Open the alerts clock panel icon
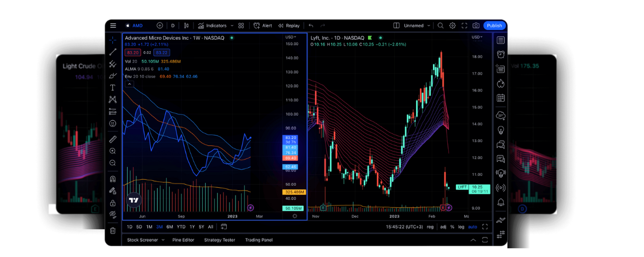 (x=500, y=54)
